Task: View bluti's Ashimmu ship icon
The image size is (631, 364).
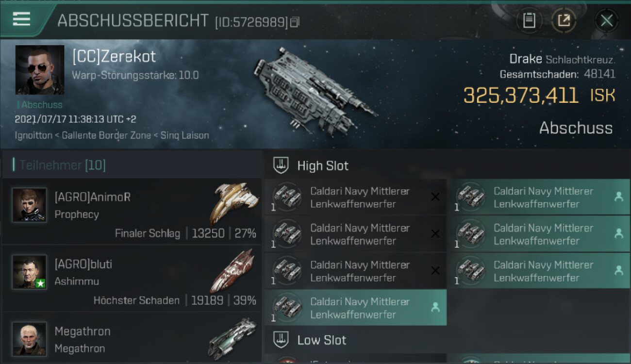Action: point(234,270)
